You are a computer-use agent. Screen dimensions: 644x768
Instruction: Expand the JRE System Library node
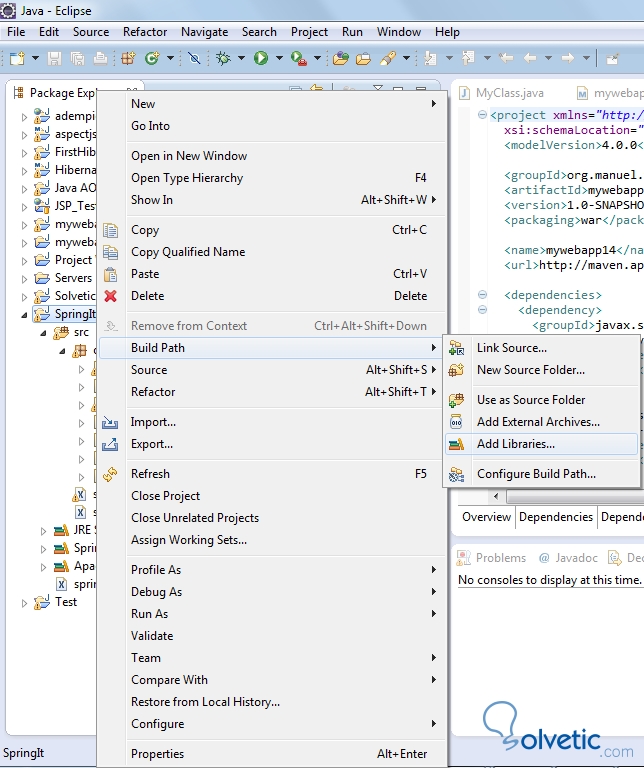click(x=43, y=531)
